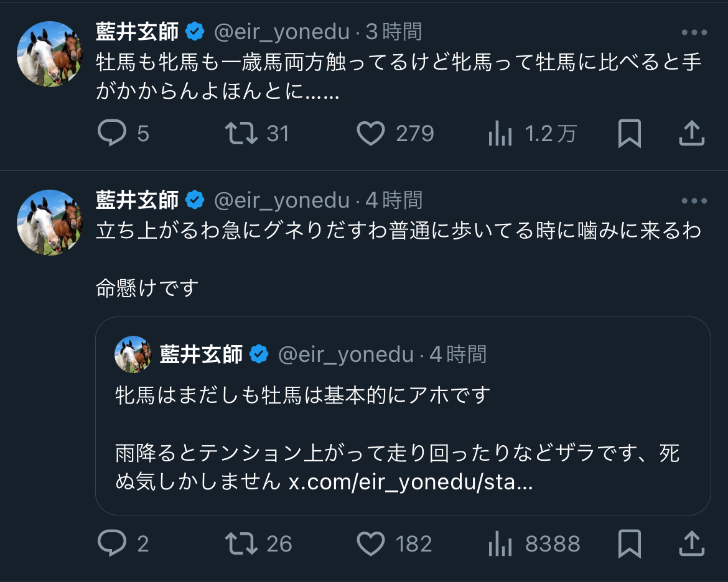This screenshot has width=728, height=582.
Task: Share the 4時間 quote post
Action: [691, 544]
